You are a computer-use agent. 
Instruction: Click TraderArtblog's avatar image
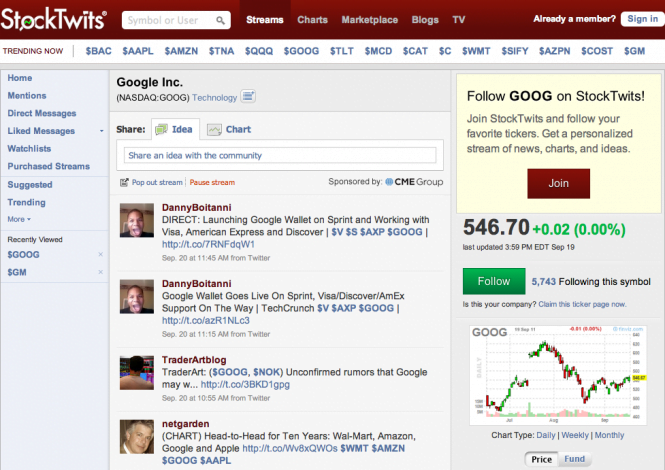coord(137,372)
